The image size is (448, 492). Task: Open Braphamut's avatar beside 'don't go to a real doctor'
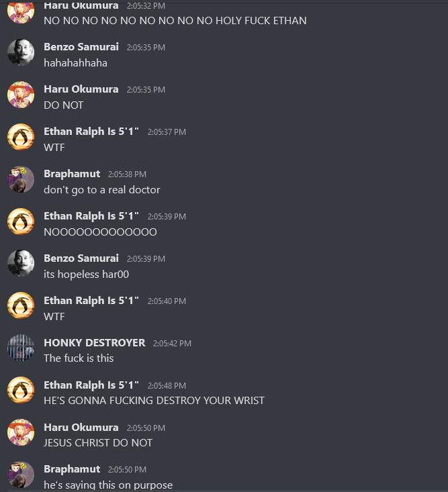pos(21,179)
